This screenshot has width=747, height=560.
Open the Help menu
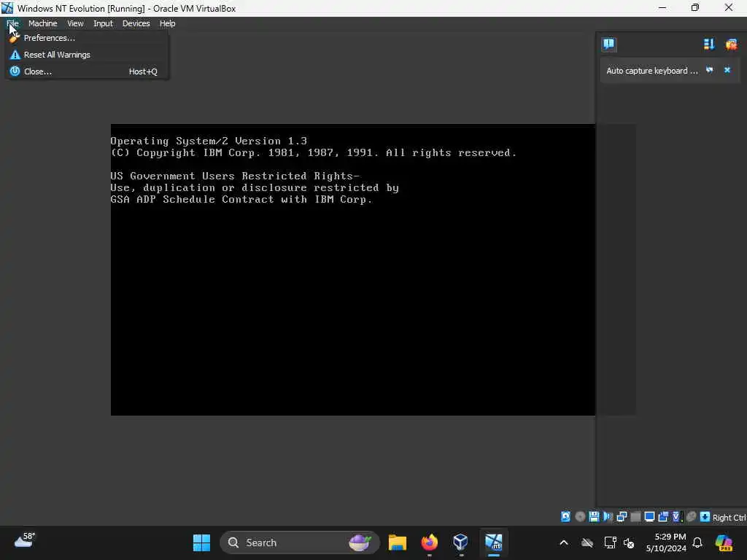[x=167, y=23]
